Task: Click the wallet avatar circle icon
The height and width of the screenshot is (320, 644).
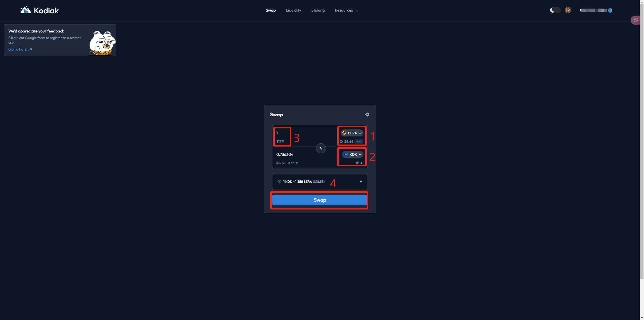Action: [610, 10]
